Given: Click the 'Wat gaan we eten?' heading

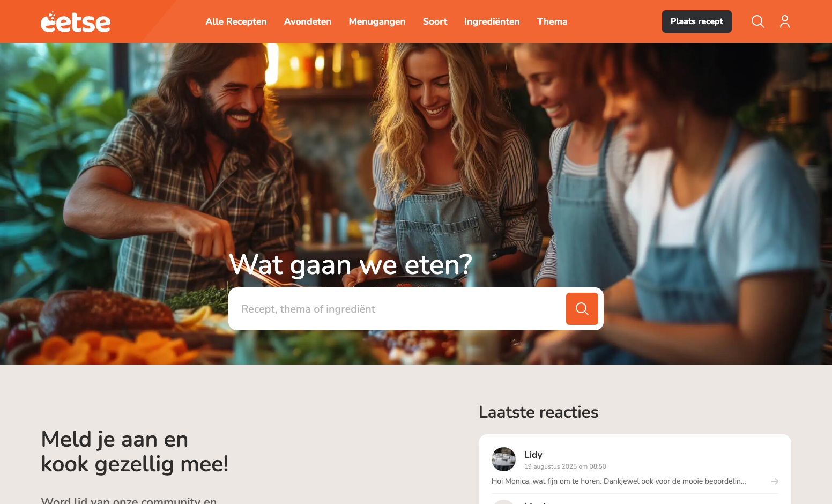Looking at the screenshot, I should pos(351,265).
